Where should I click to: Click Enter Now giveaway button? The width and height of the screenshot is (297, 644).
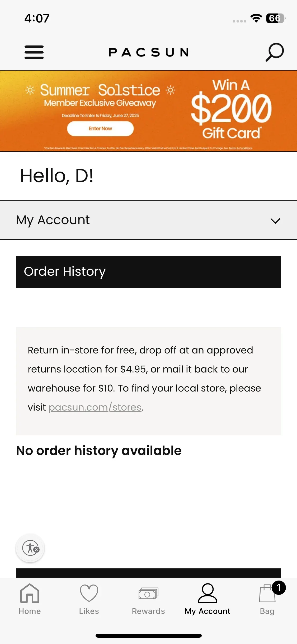(100, 128)
